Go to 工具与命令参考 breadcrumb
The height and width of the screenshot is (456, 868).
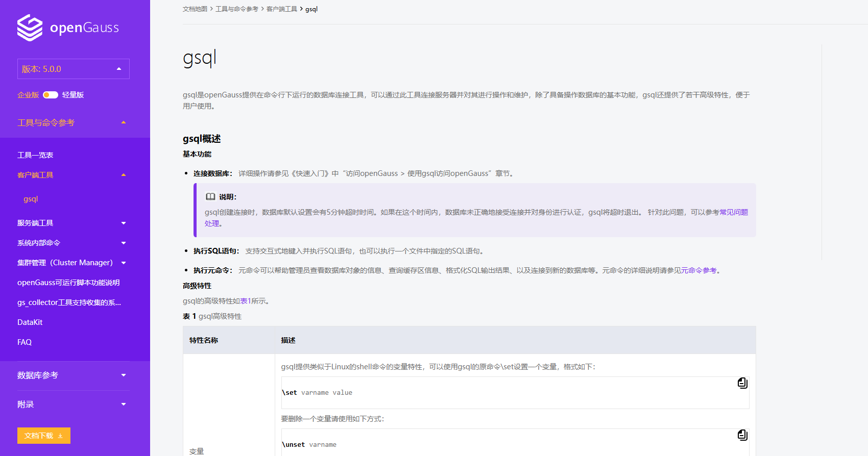(x=237, y=9)
